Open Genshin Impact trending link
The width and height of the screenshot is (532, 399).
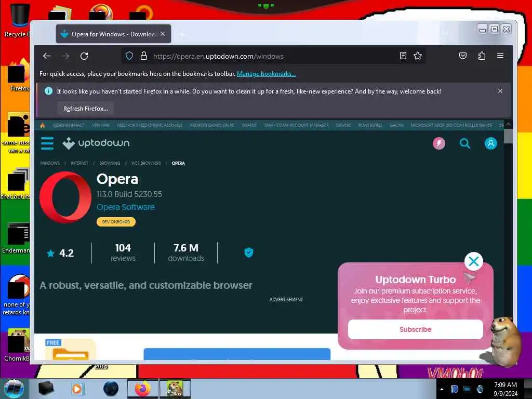click(x=69, y=125)
